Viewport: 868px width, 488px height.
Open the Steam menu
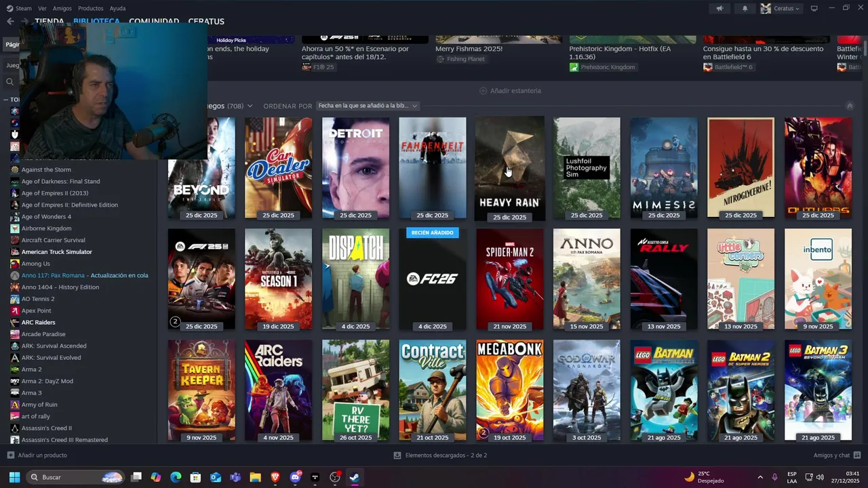19,8
